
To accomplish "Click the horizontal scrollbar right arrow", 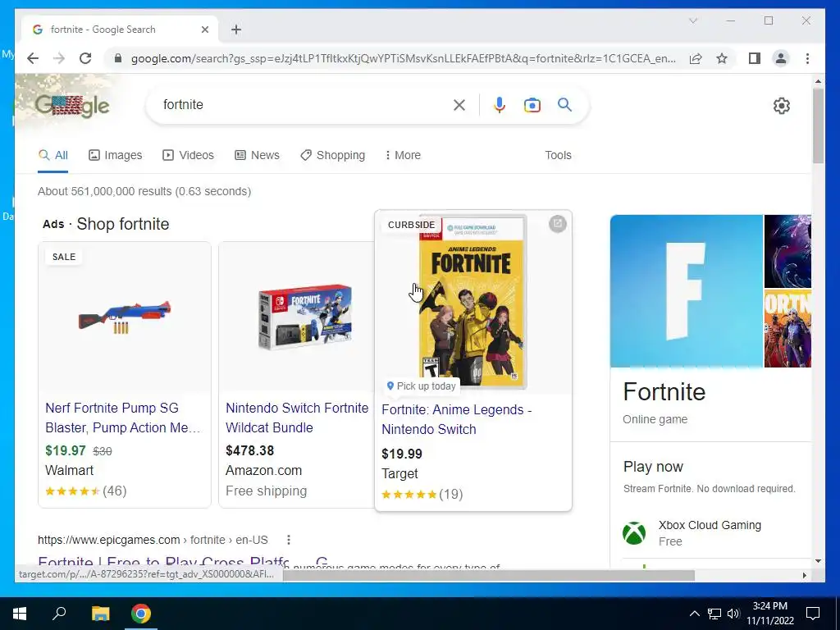I will [x=804, y=575].
